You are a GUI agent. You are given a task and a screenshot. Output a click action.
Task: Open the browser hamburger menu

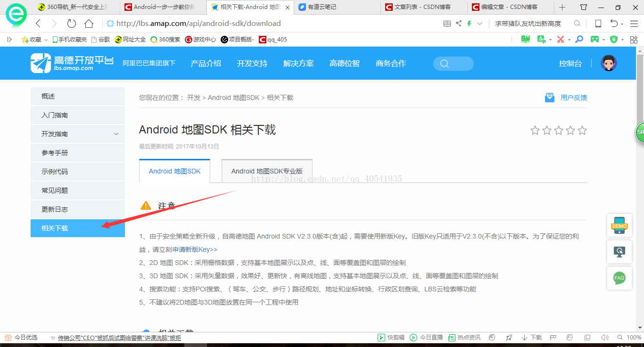pos(634,24)
